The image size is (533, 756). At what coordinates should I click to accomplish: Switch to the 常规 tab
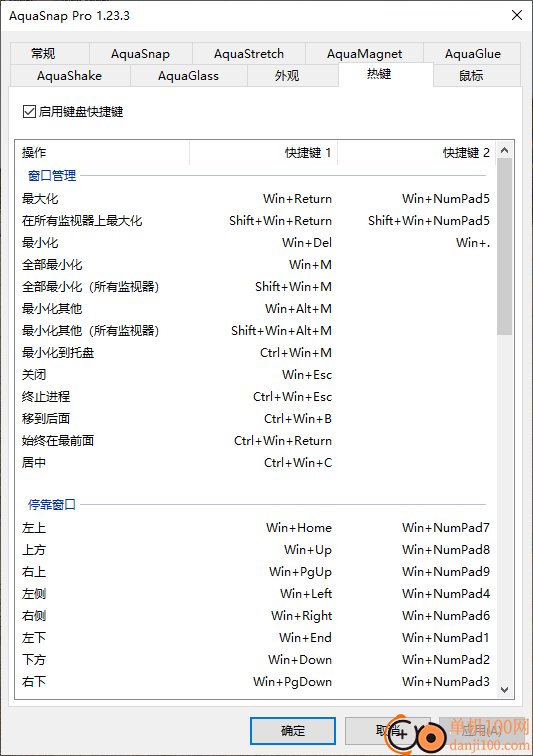click(50, 54)
